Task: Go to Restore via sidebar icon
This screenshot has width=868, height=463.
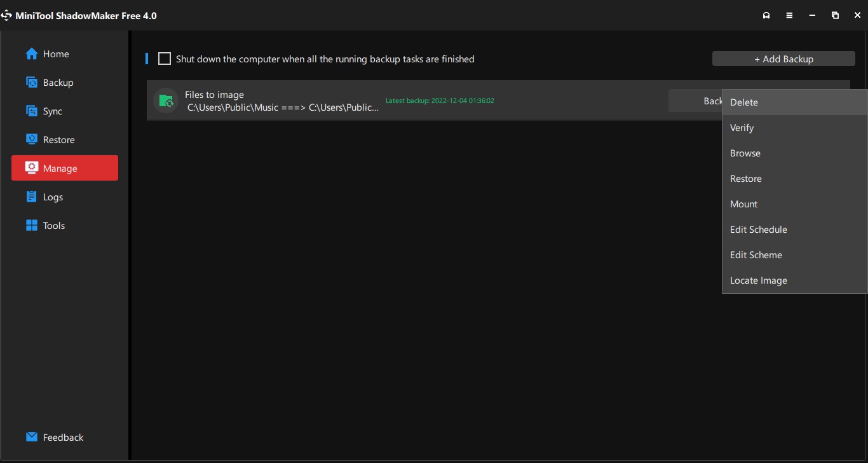Action: (32, 140)
